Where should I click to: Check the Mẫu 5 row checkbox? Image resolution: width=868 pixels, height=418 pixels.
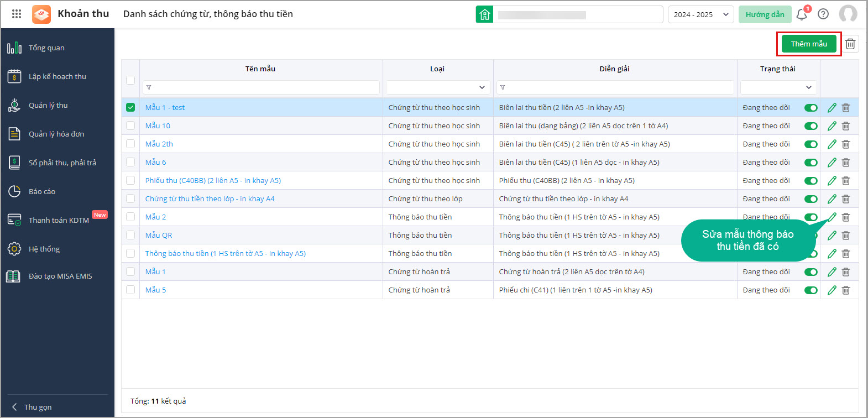[x=130, y=290]
